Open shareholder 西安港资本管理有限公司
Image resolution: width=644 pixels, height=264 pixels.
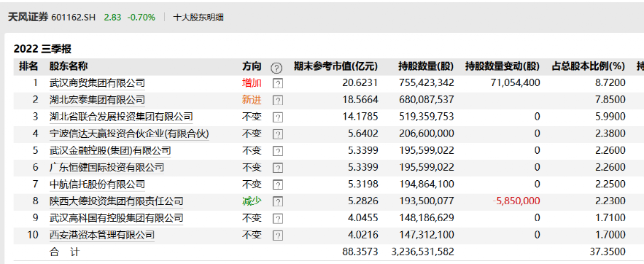[101, 235]
